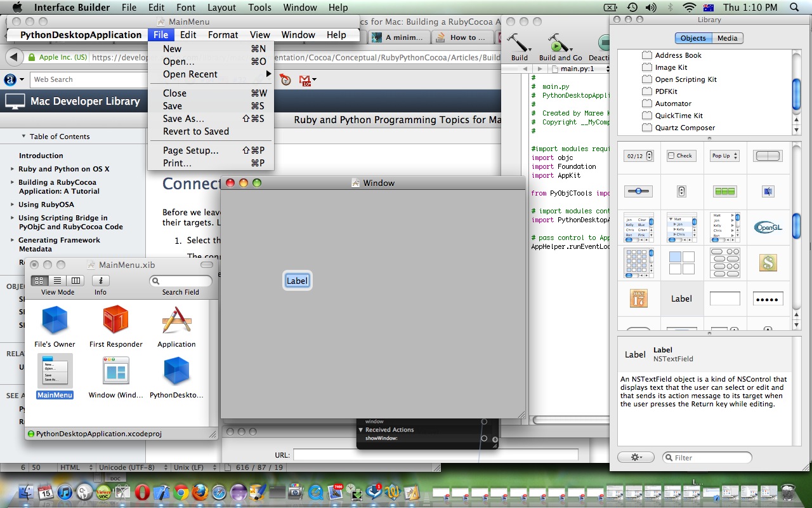
Task: Switch MainMenu.xib to list view mode
Action: [58, 280]
